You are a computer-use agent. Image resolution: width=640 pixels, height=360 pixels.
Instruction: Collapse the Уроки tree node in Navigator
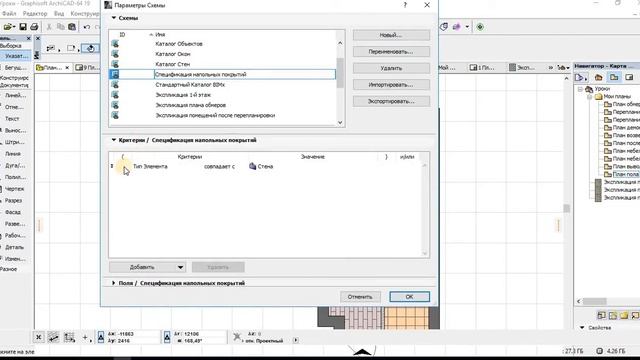click(x=580, y=89)
